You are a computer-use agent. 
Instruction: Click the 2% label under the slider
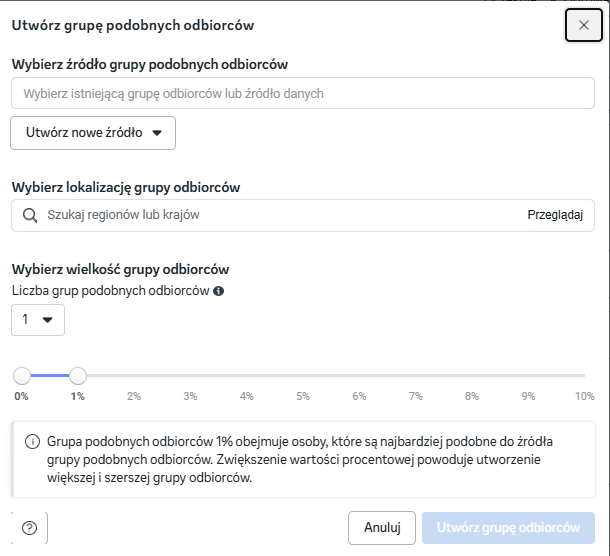(x=134, y=396)
